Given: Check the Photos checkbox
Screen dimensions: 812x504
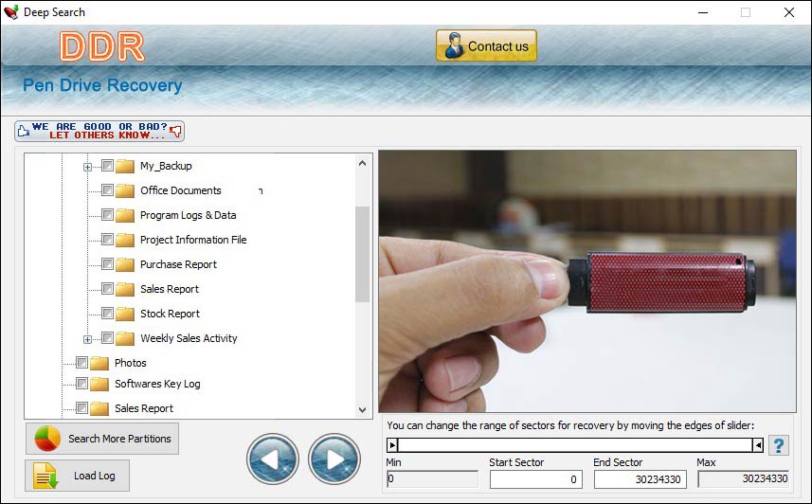Looking at the screenshot, I should coord(81,362).
